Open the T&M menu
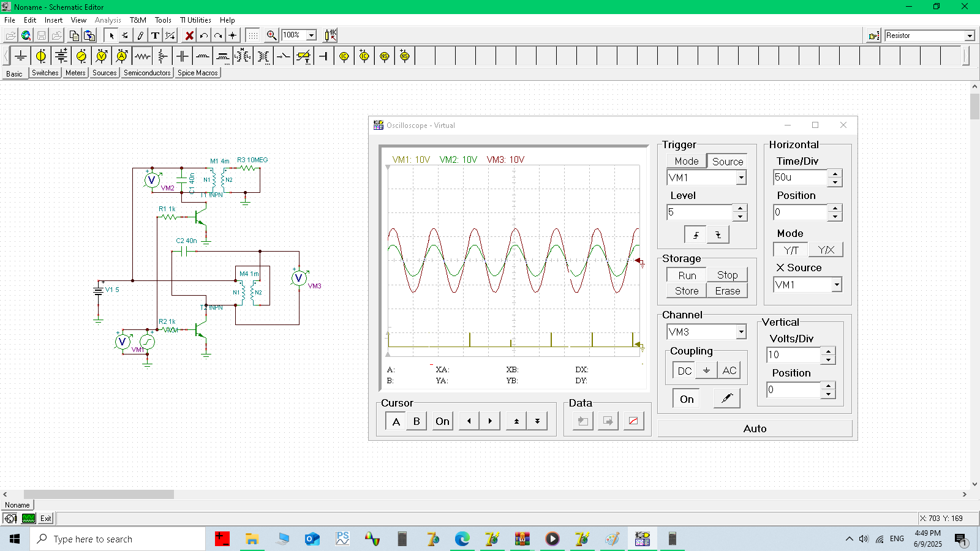This screenshot has height=551, width=980. [x=138, y=20]
